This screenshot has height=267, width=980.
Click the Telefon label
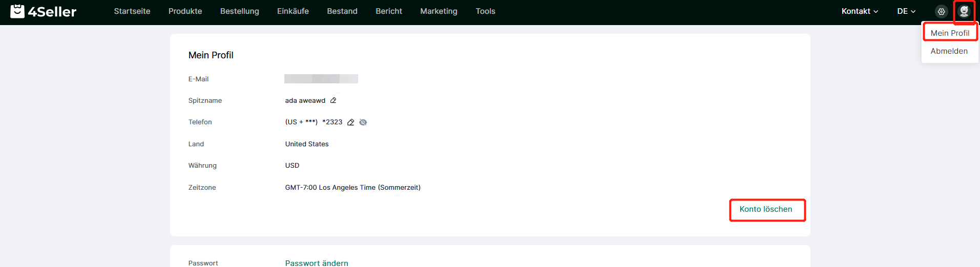tap(200, 122)
